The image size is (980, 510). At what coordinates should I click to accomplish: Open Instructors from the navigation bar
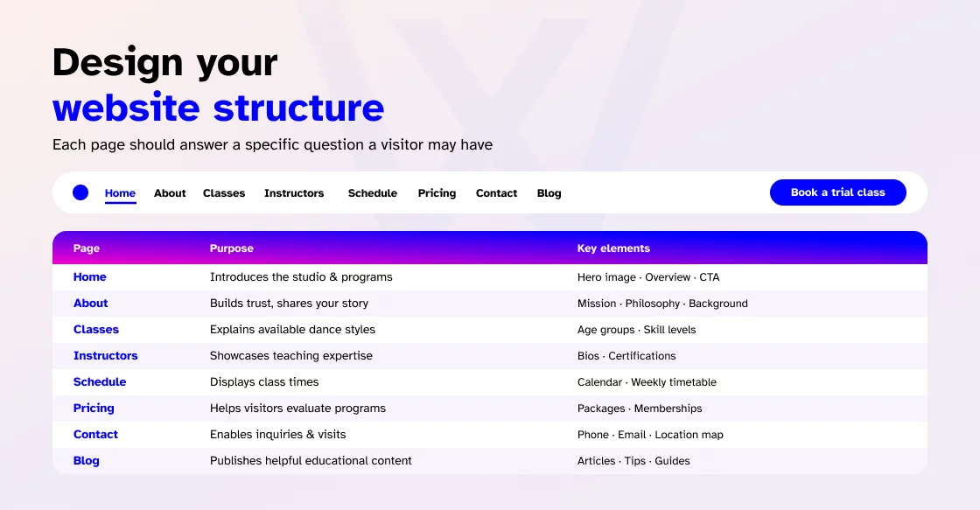(x=294, y=193)
